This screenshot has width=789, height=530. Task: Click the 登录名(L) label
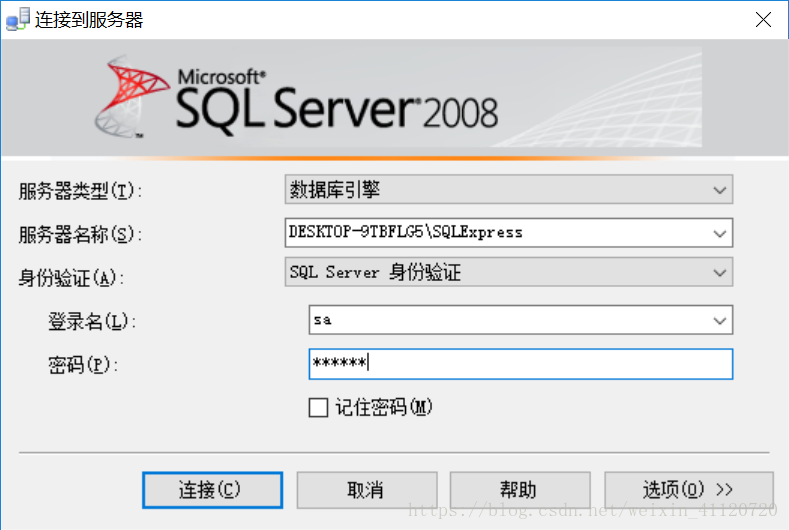92,321
